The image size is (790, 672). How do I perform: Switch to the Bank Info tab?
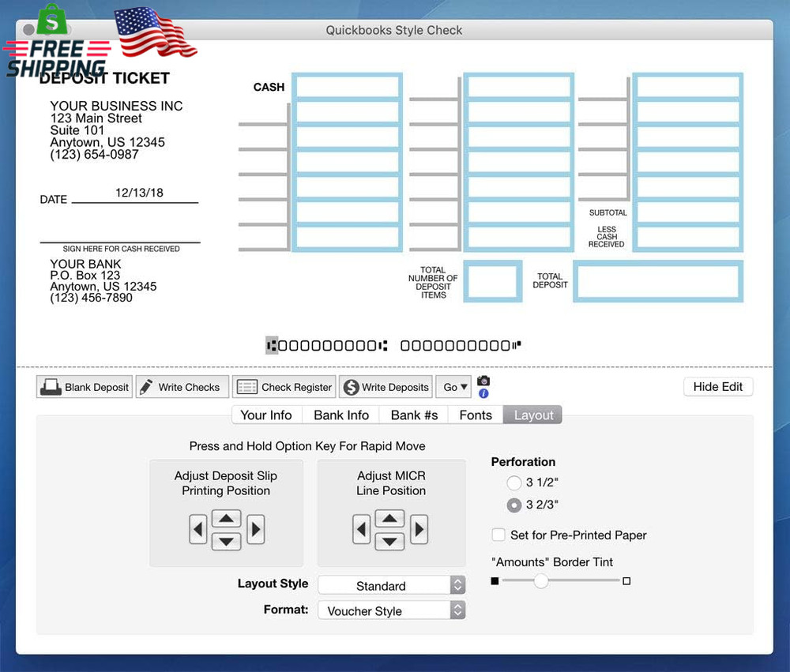[340, 415]
